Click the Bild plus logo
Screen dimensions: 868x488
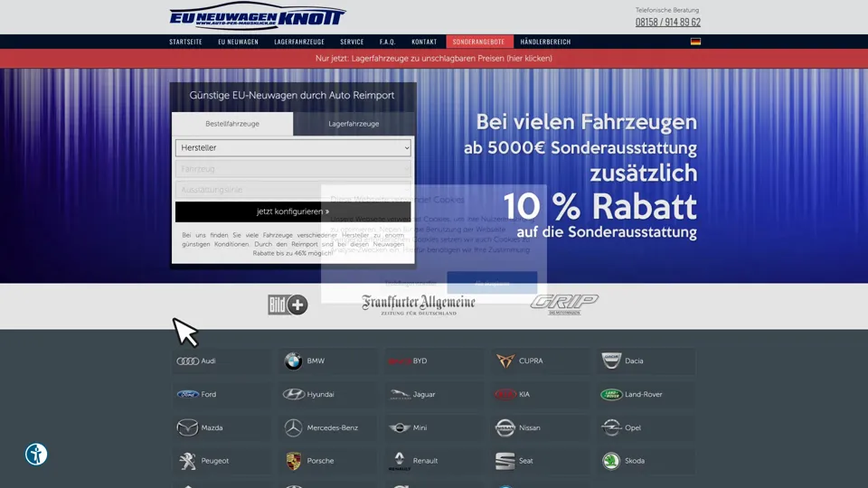coord(288,305)
